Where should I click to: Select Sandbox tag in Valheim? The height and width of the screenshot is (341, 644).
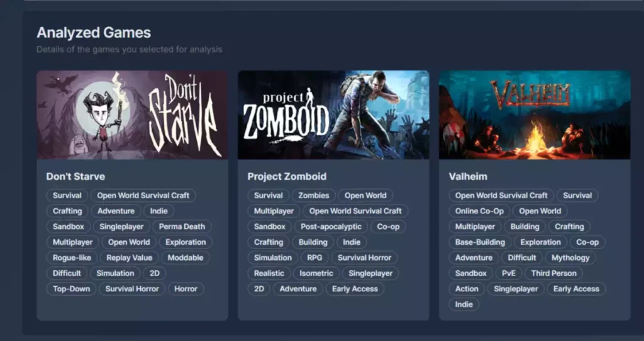pos(470,273)
